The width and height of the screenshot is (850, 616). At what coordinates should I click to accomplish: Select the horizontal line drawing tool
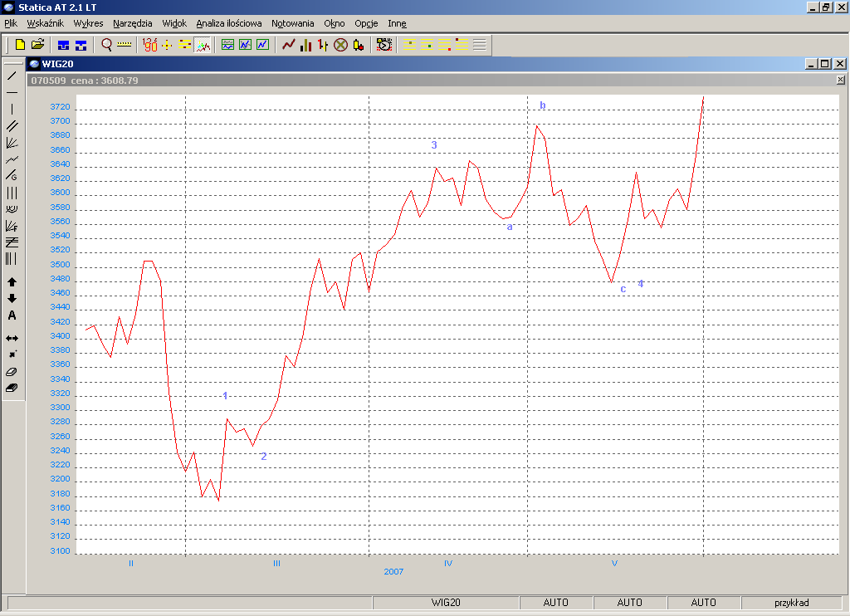point(12,92)
